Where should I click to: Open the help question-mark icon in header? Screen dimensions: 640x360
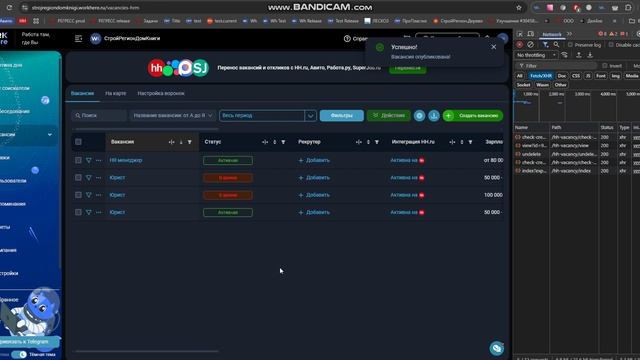point(347,38)
